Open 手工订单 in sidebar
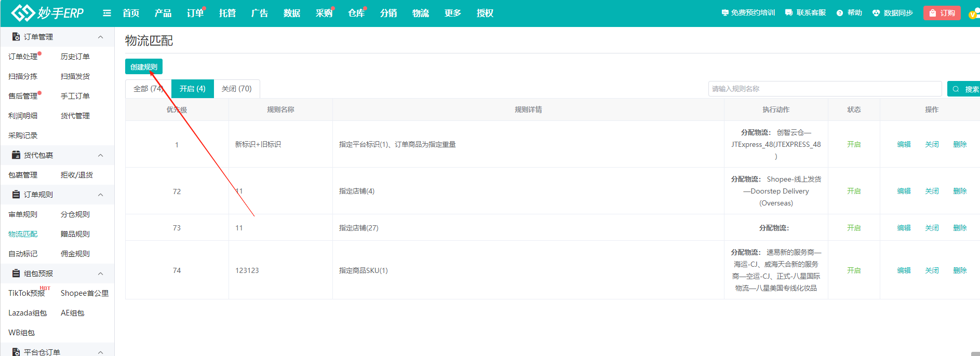The height and width of the screenshot is (356, 980). coord(75,96)
